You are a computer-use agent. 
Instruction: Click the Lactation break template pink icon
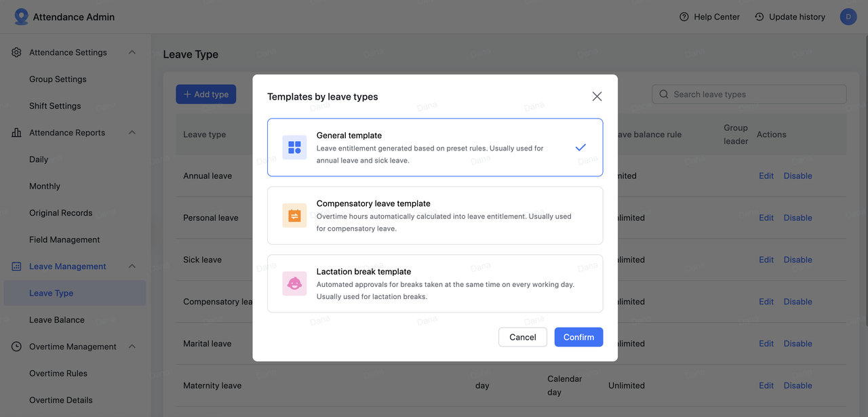click(x=294, y=283)
